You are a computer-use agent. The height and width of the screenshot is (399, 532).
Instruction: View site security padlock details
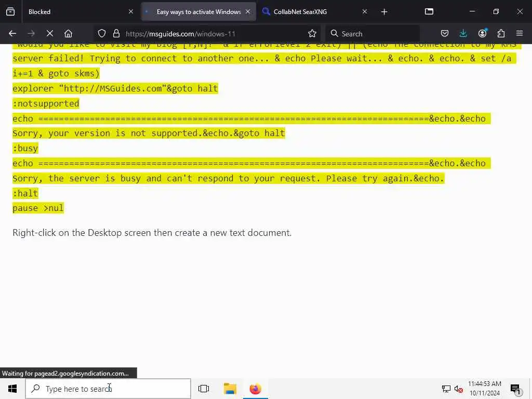tap(116, 34)
